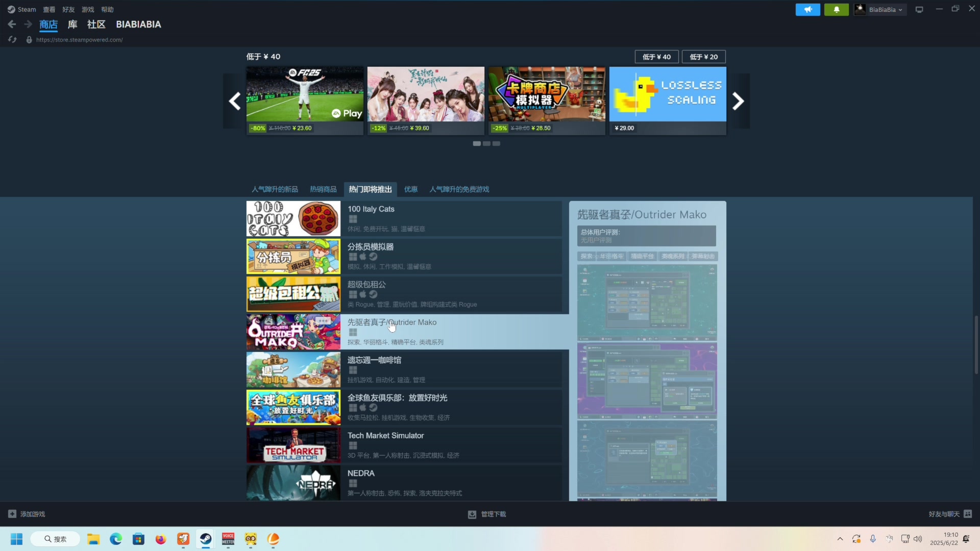The height and width of the screenshot is (551, 980).
Task: Open Windows Start menu
Action: tap(16, 539)
